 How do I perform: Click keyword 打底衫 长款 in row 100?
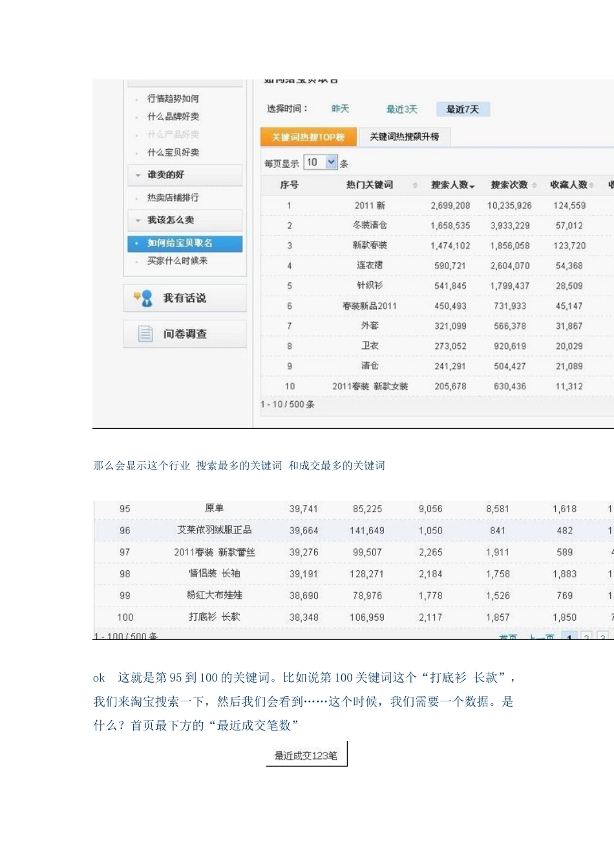tap(214, 617)
